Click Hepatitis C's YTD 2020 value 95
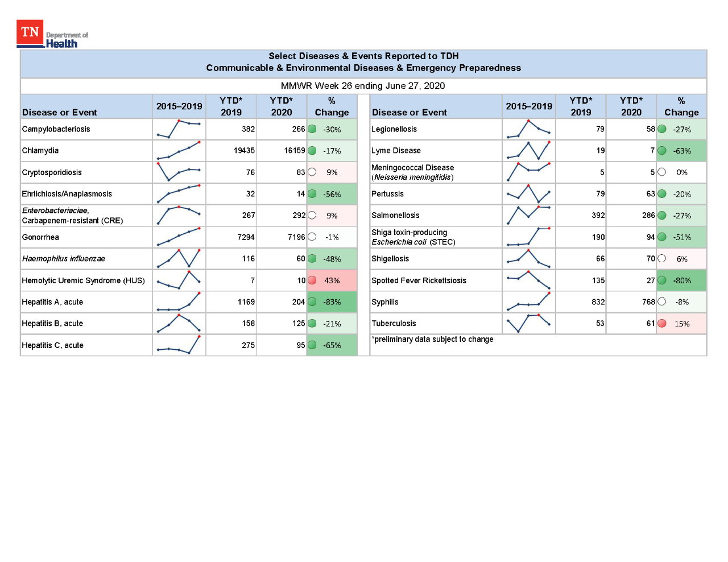Screen dimensions: 728x562 [x=301, y=345]
